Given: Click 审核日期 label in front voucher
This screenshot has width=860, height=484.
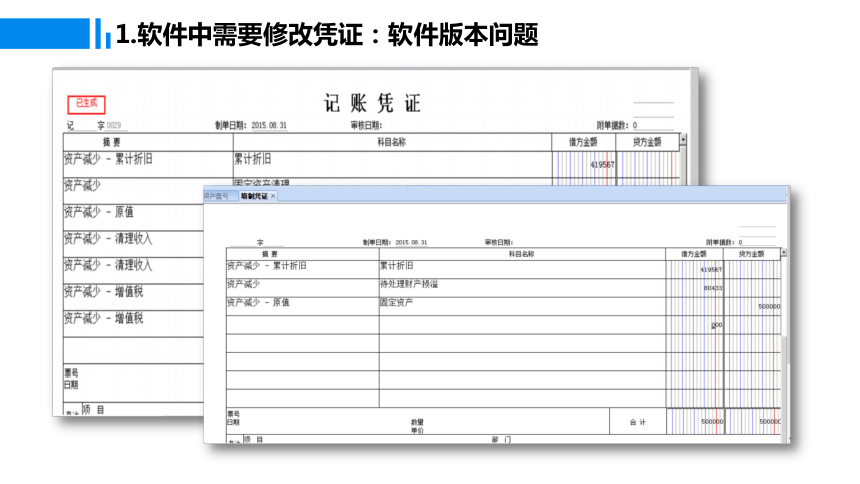Looking at the screenshot, I should 499,242.
